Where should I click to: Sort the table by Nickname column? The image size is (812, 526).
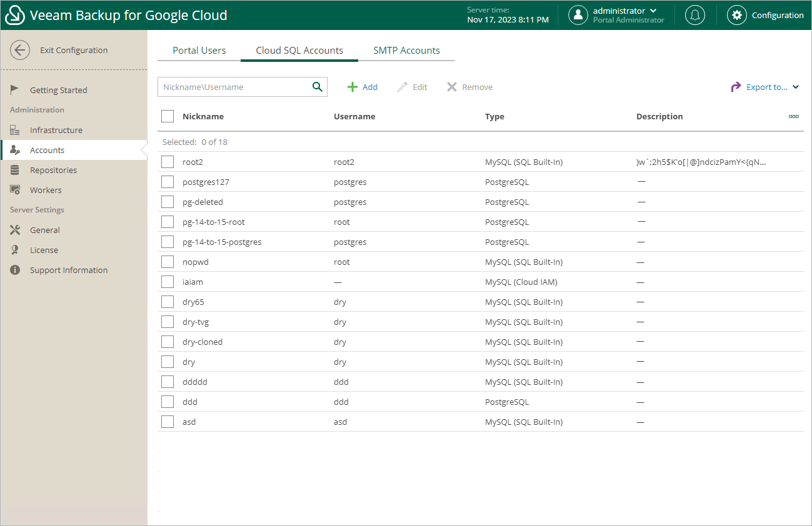[203, 116]
